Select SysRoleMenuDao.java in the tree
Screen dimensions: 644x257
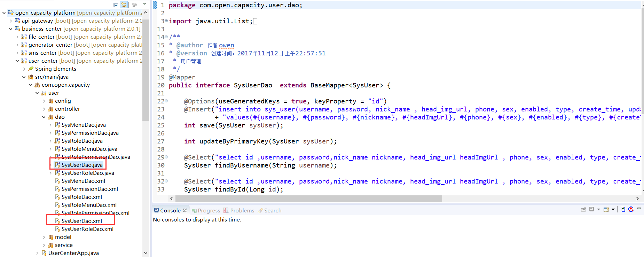(x=89, y=149)
